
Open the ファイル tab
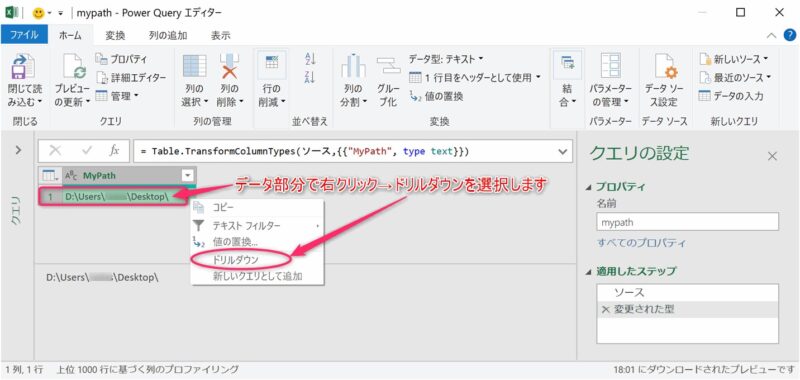pos(24,35)
